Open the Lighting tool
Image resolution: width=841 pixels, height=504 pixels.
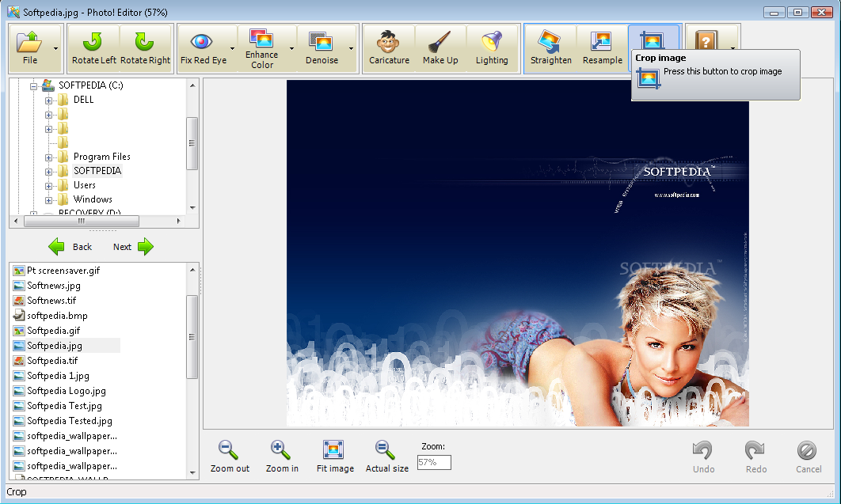pos(492,48)
